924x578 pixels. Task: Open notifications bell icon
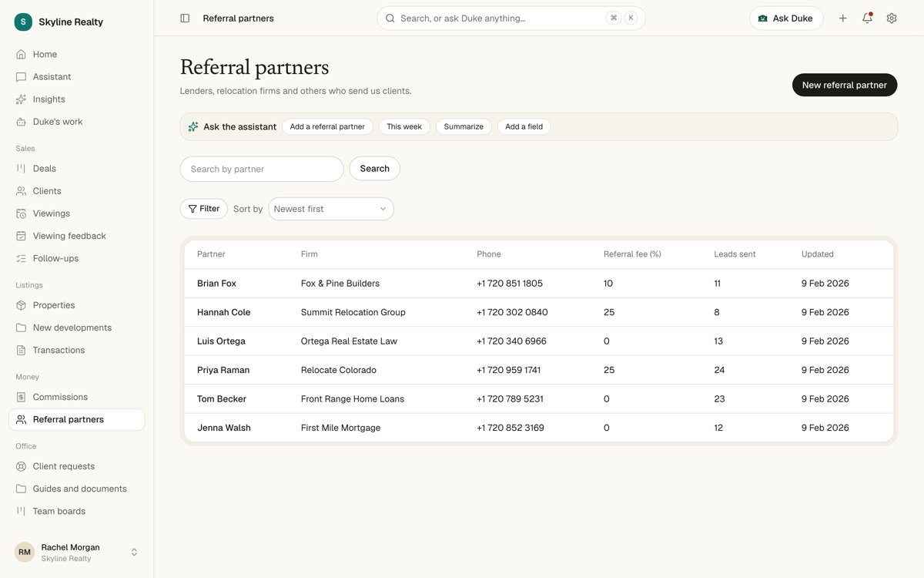tap(867, 18)
